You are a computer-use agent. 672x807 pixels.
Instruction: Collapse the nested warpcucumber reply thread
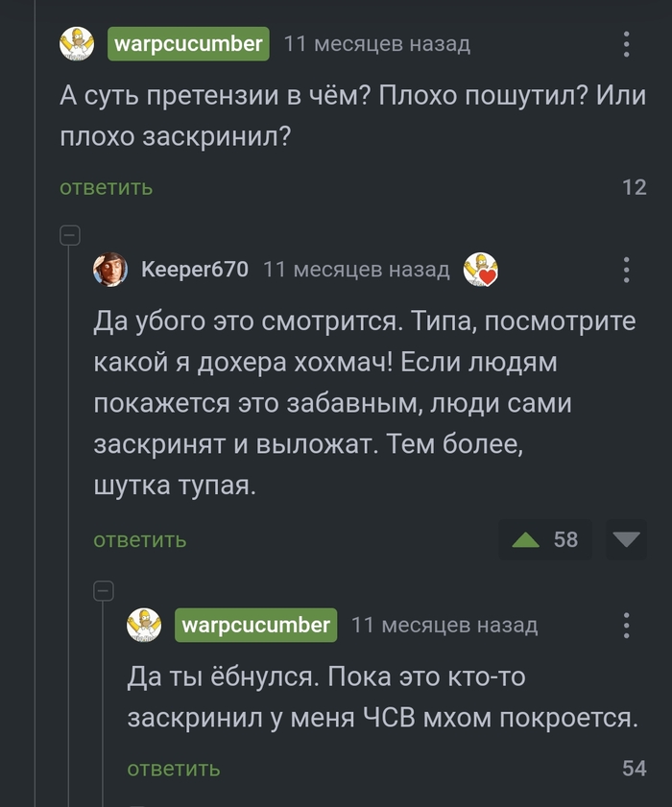tap(104, 590)
